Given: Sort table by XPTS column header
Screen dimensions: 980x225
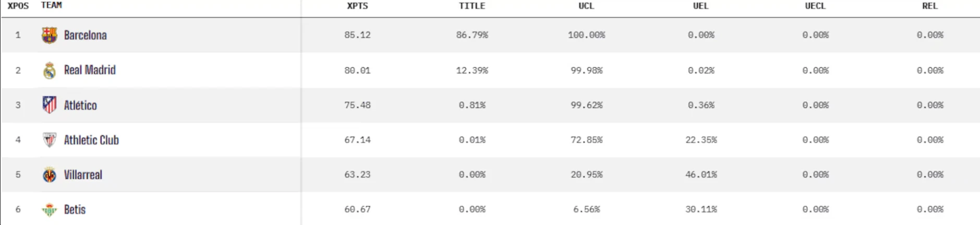Looking at the screenshot, I should (357, 6).
